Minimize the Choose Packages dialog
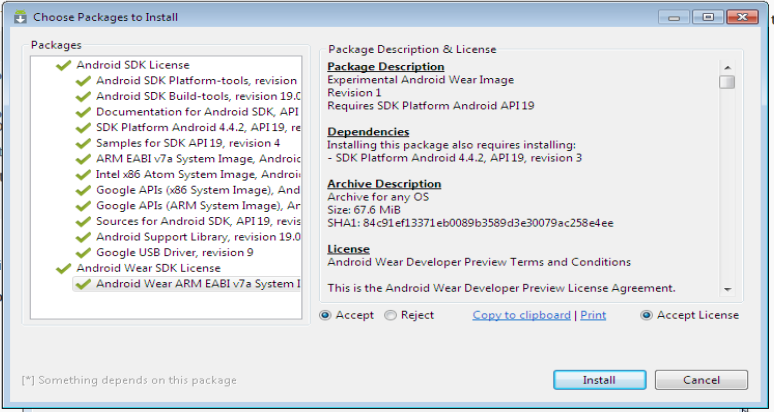The image size is (774, 412). pos(674,17)
